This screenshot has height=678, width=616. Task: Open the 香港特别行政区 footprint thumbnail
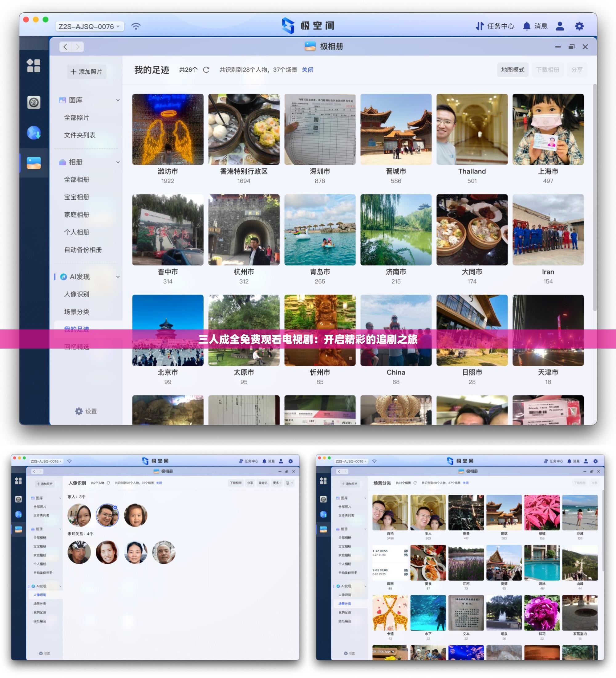coord(244,129)
